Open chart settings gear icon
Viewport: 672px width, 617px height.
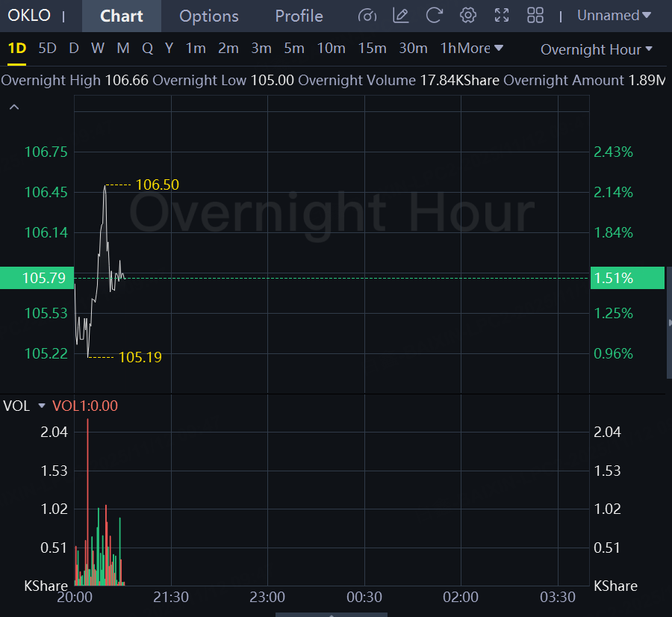pos(468,16)
